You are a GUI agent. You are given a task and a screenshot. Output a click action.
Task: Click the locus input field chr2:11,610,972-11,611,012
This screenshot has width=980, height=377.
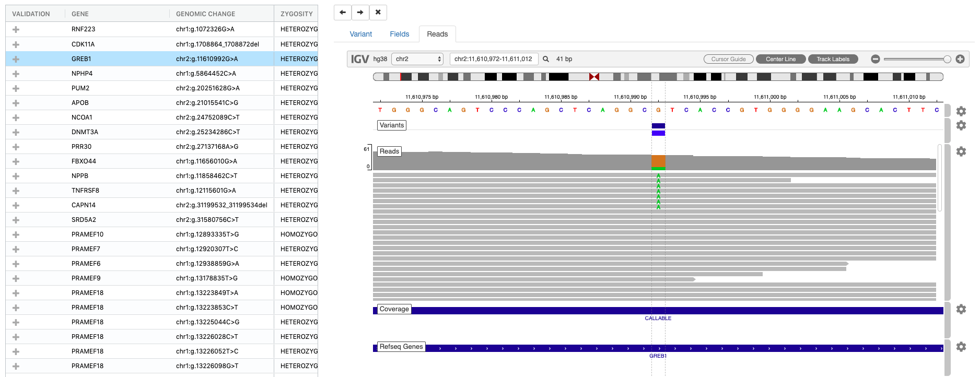494,59
